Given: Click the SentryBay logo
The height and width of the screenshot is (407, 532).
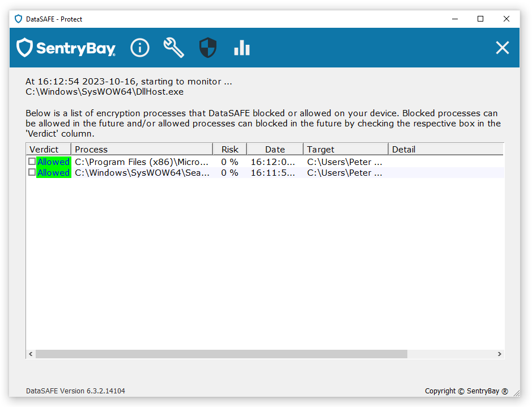Looking at the screenshot, I should pyautogui.click(x=66, y=48).
